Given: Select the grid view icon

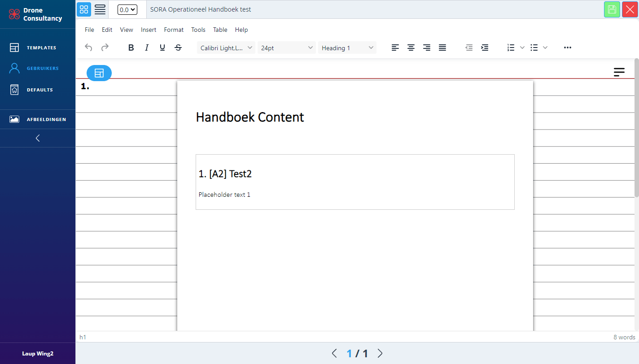Looking at the screenshot, I should tap(84, 9).
